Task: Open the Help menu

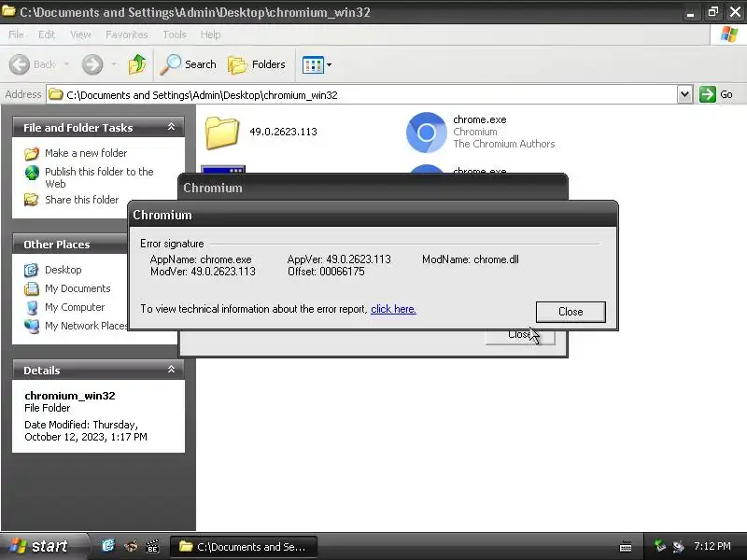Action: (x=210, y=35)
